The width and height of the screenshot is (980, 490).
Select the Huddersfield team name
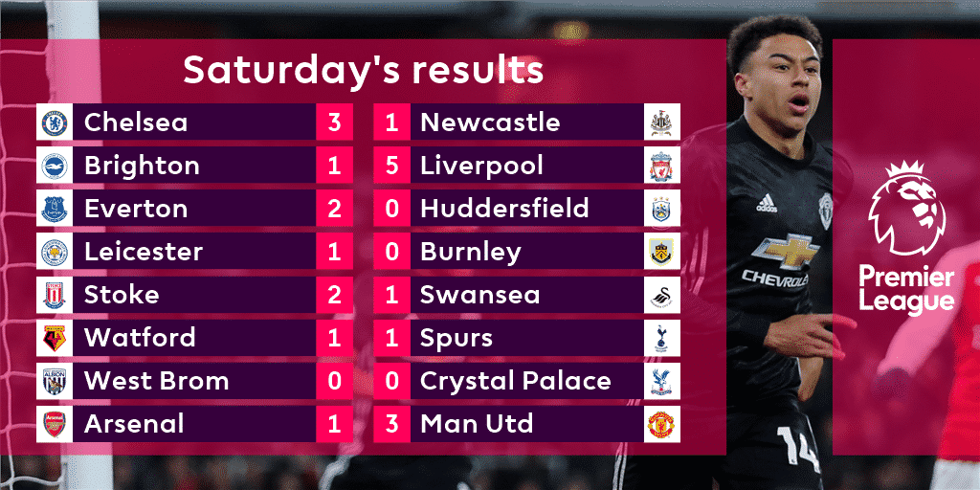503,209
